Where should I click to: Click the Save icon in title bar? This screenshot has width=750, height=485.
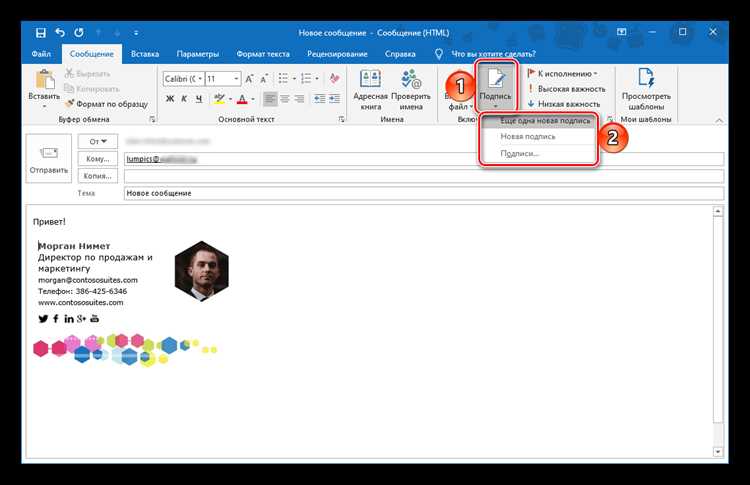point(41,33)
